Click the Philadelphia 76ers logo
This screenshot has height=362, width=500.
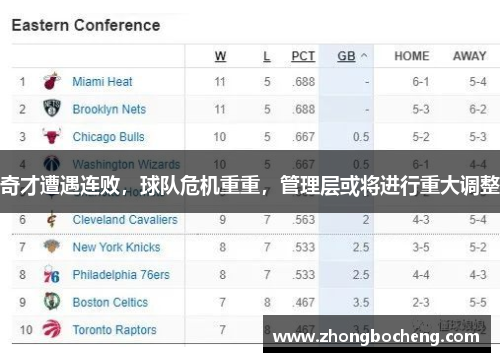point(52,274)
